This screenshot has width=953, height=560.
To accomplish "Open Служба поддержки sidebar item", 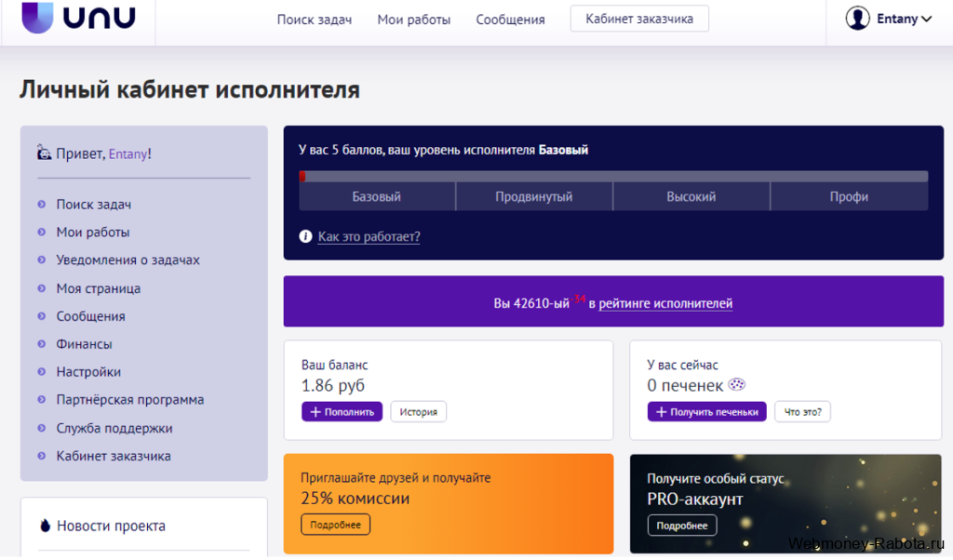I will [x=114, y=428].
